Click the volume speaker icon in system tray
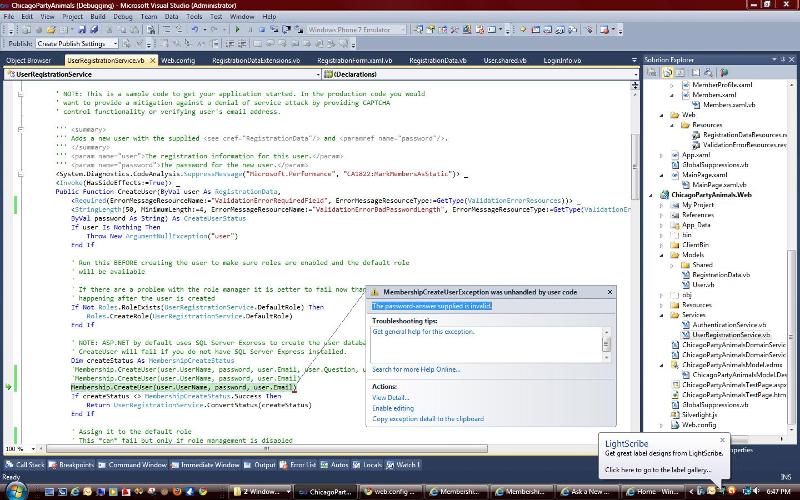The height and width of the screenshot is (500, 800). (x=756, y=491)
